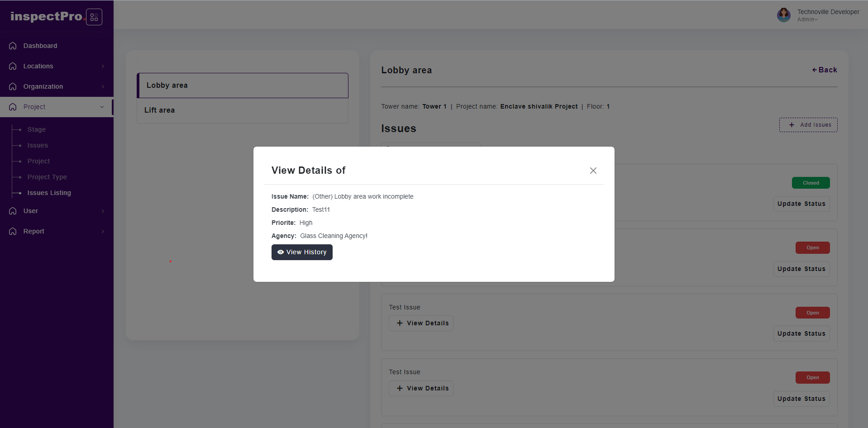Click the User sidebar icon

tap(13, 211)
